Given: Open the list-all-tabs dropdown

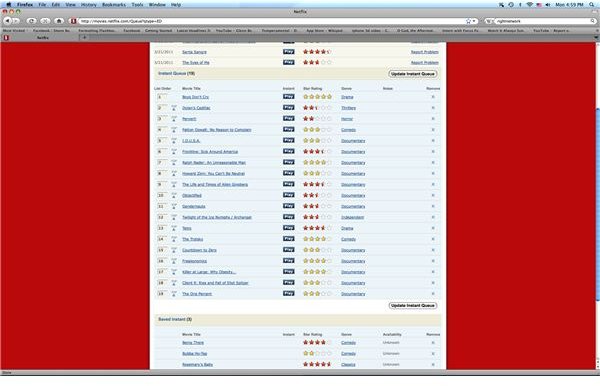Looking at the screenshot, I should pyautogui.click(x=596, y=37).
